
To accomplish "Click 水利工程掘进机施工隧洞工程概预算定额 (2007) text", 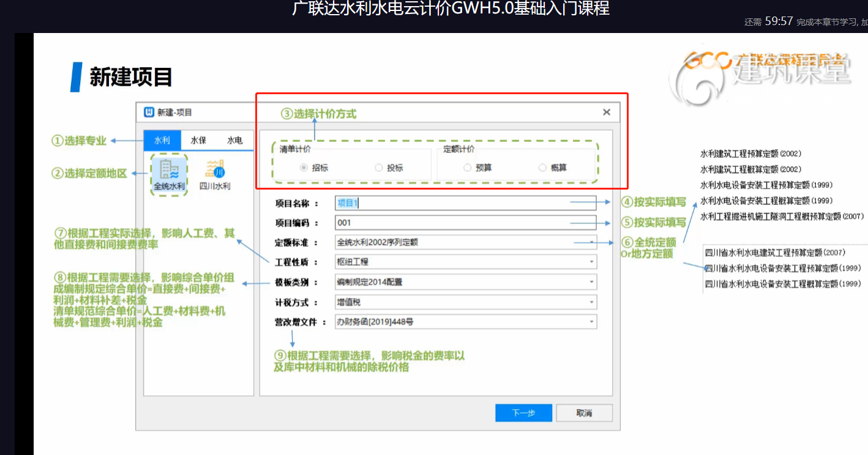I will pyautogui.click(x=782, y=216).
